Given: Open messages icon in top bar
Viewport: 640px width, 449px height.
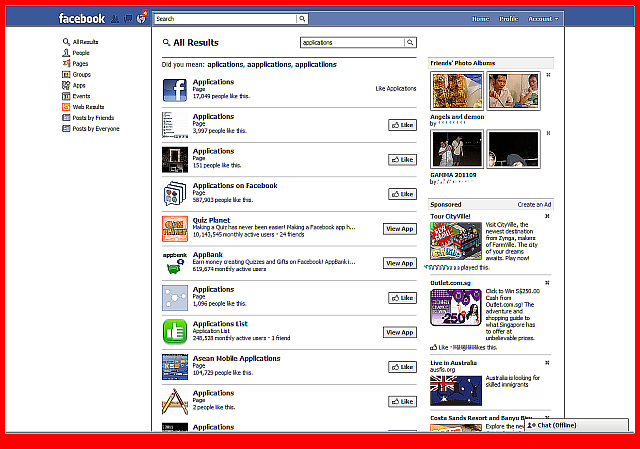Looking at the screenshot, I should pos(128,19).
